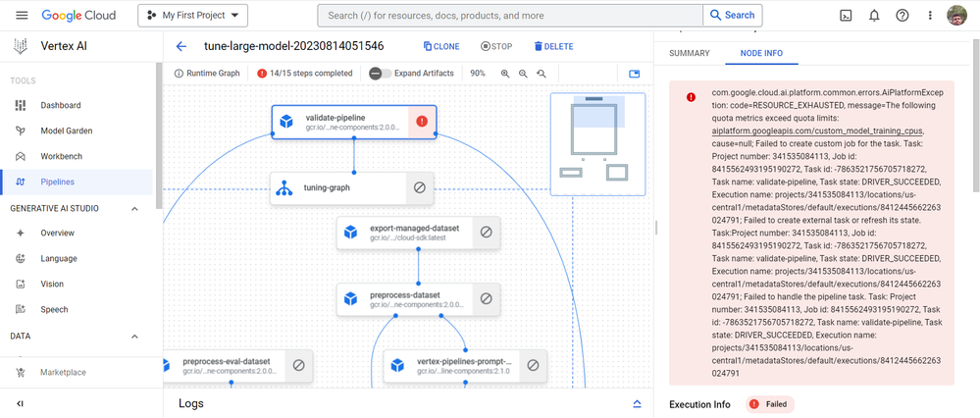
Task: Activate the Cloud Shell terminal icon
Action: (x=845, y=16)
